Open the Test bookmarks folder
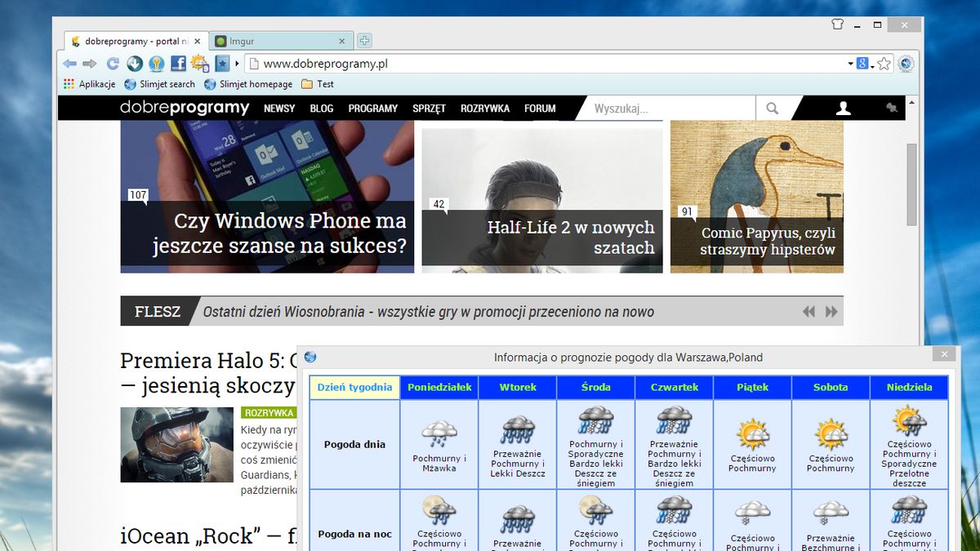This screenshot has width=980, height=551. 318,84
